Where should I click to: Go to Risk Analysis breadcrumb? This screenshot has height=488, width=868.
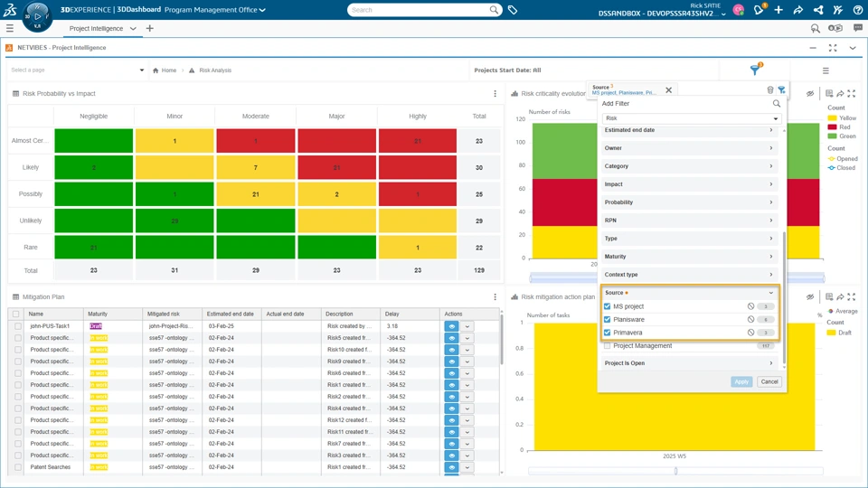tap(215, 70)
